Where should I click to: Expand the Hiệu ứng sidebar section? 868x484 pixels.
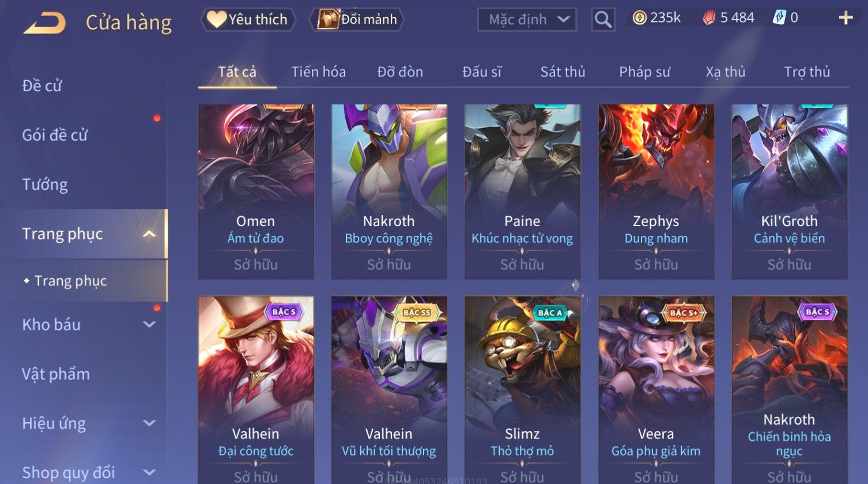tap(149, 423)
